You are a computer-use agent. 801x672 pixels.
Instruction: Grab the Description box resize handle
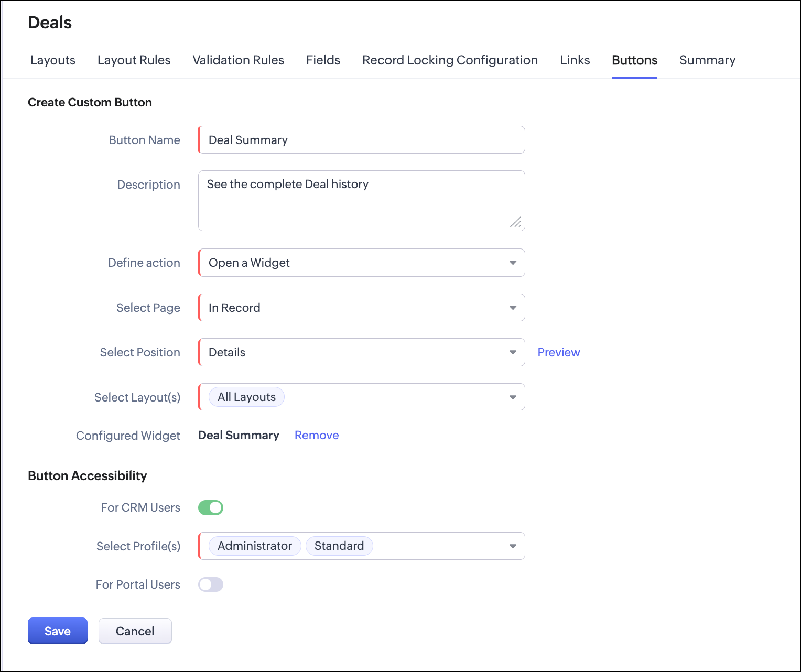click(516, 222)
